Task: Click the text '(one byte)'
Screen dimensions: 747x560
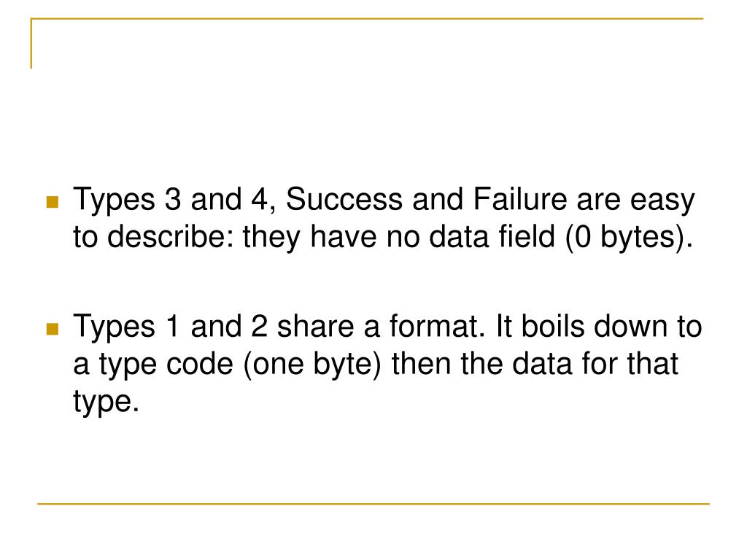Action: tap(312, 365)
